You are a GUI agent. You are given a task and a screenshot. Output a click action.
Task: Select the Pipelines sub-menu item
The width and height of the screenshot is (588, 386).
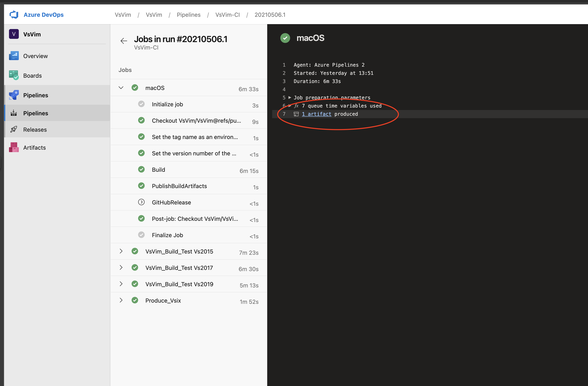point(36,113)
